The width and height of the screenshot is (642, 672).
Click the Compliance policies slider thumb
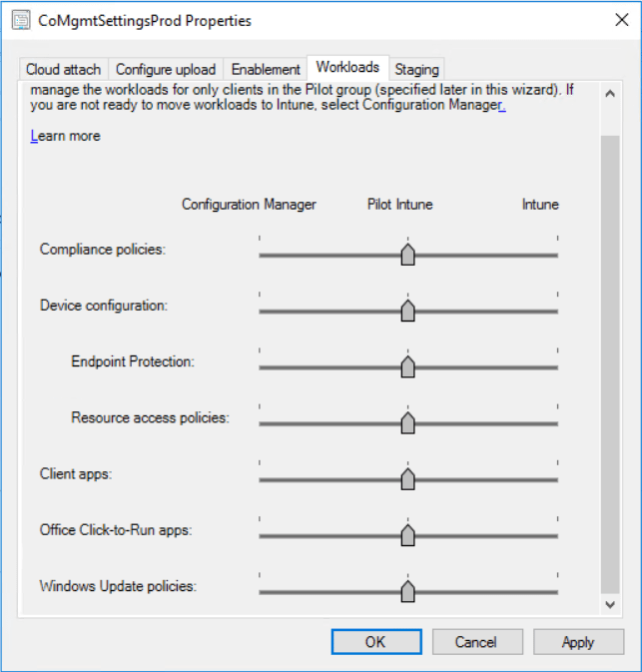pyautogui.click(x=407, y=255)
